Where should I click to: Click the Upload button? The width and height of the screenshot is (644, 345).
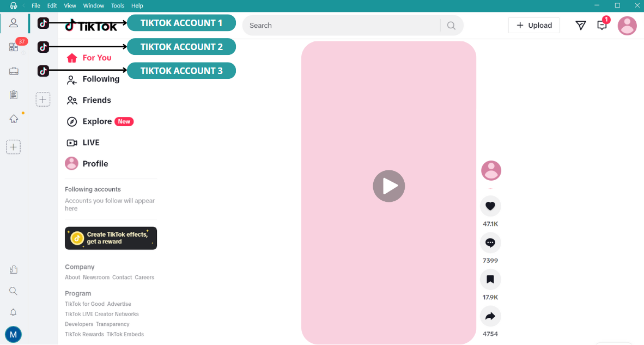tap(533, 26)
